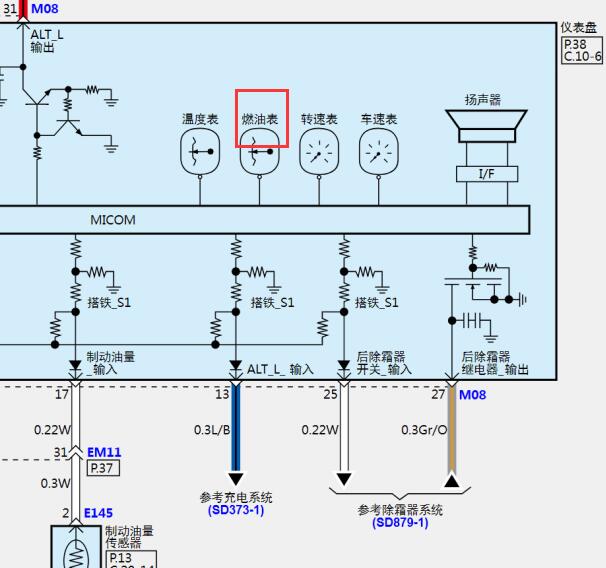Screen dimensions: 606x568
Task: Click pin number 2 beside E145
Action: pos(66,513)
